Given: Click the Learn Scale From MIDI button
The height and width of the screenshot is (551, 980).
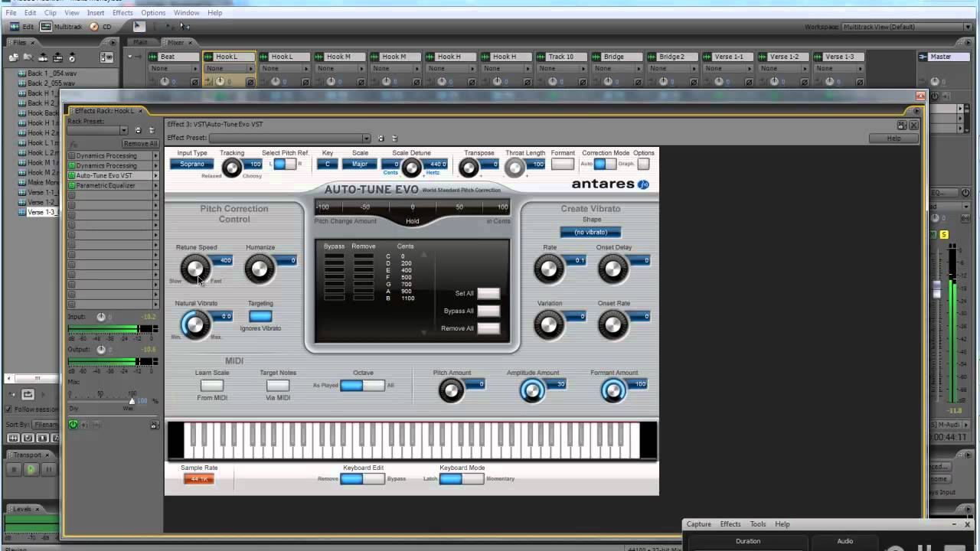Looking at the screenshot, I should (211, 385).
